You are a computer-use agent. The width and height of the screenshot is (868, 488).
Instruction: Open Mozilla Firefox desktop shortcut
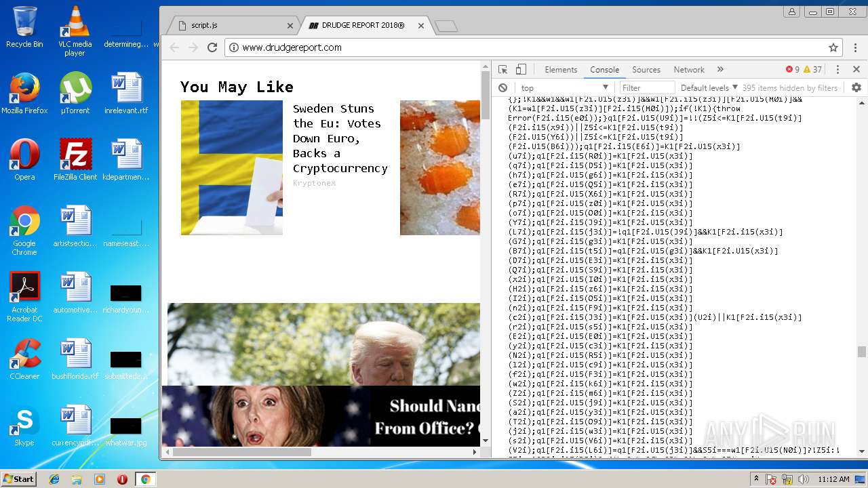coord(24,94)
